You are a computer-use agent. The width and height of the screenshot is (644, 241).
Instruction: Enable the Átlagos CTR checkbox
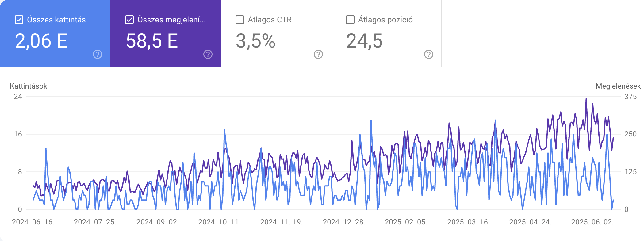(x=240, y=20)
